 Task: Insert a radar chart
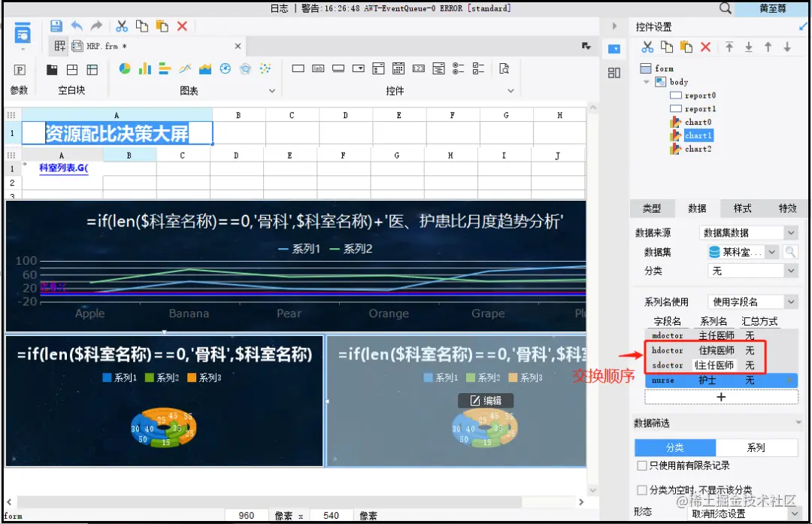(x=245, y=68)
